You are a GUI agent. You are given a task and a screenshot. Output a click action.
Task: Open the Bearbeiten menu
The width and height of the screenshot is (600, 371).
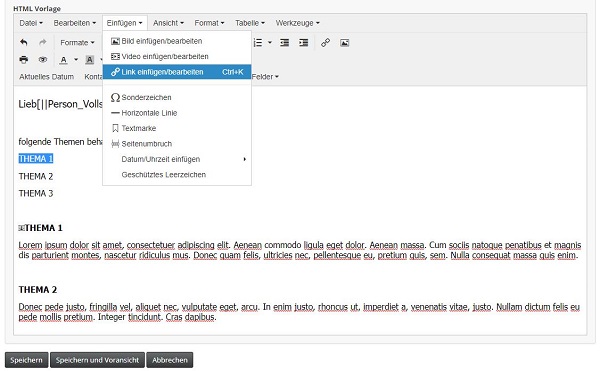point(75,23)
